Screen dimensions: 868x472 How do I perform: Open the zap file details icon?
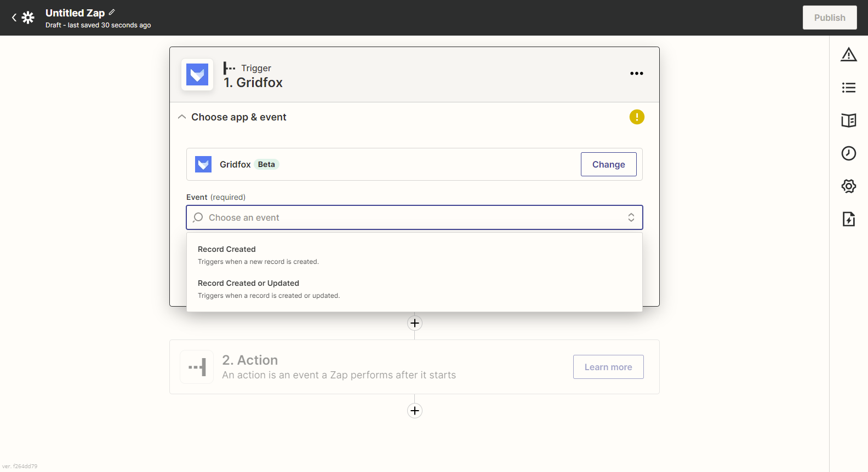tap(848, 219)
